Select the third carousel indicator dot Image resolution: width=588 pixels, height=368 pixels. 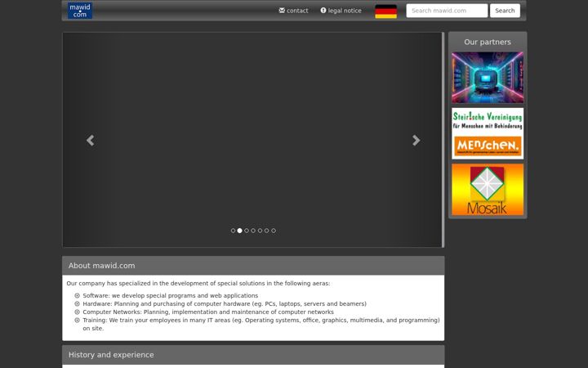click(x=247, y=231)
